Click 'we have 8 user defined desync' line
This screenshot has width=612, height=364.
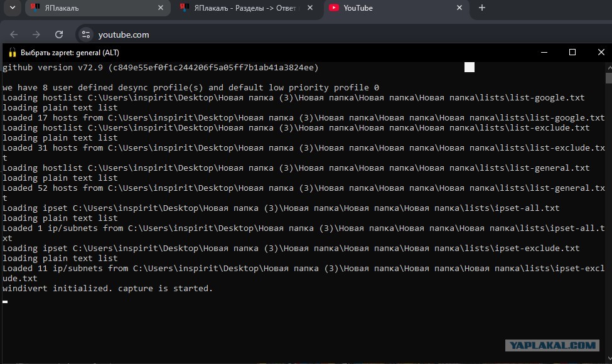[190, 87]
